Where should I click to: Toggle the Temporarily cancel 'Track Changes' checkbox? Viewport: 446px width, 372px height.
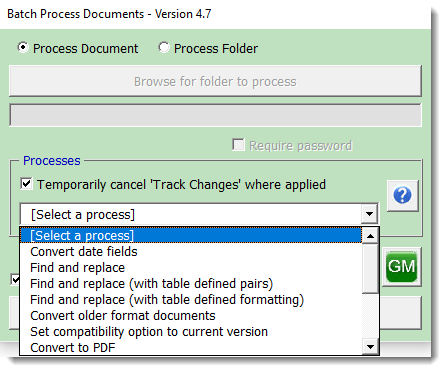coord(26,184)
